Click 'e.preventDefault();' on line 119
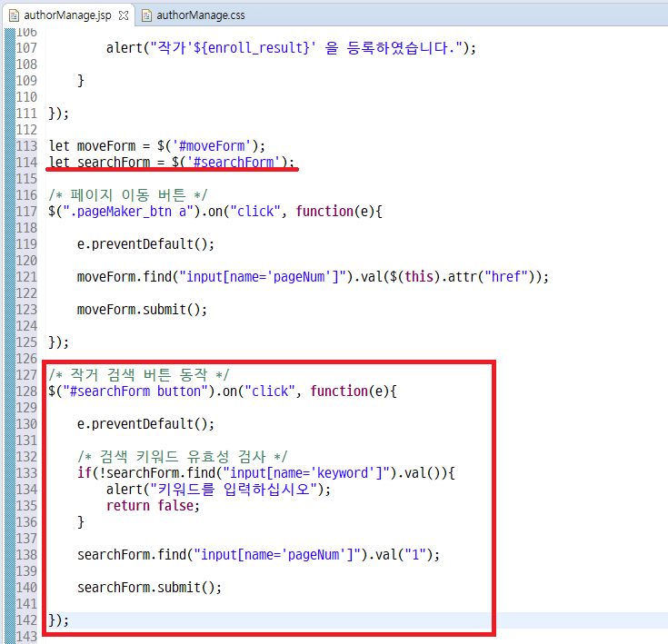This screenshot has width=668, height=644. click(145, 244)
